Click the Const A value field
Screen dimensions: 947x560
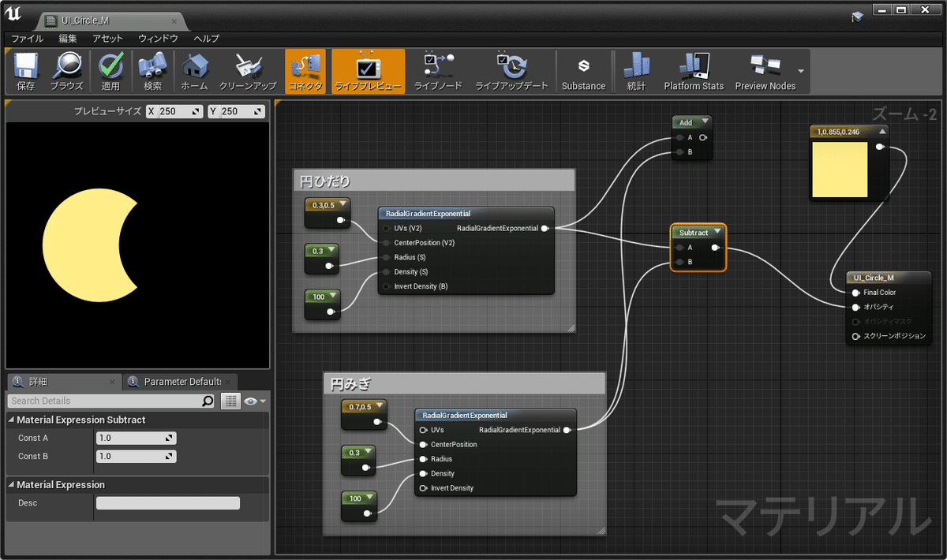[x=136, y=438]
